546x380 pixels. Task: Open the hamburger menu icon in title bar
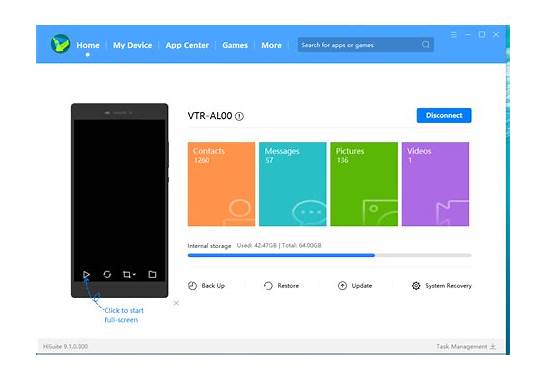click(453, 34)
